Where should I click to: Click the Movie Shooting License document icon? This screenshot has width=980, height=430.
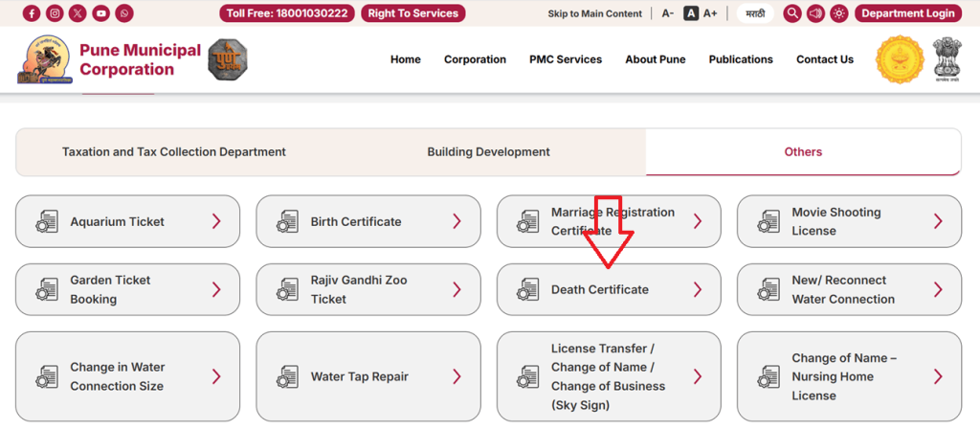click(x=768, y=222)
